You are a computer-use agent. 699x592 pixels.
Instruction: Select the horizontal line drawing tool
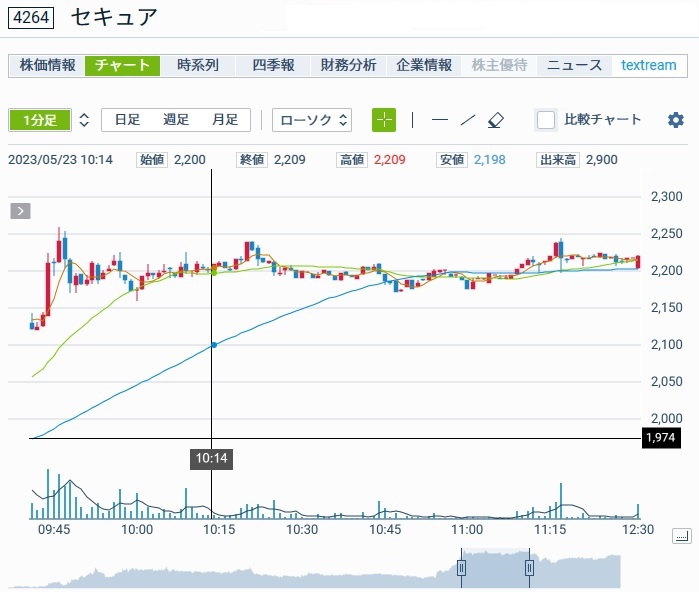click(439, 120)
